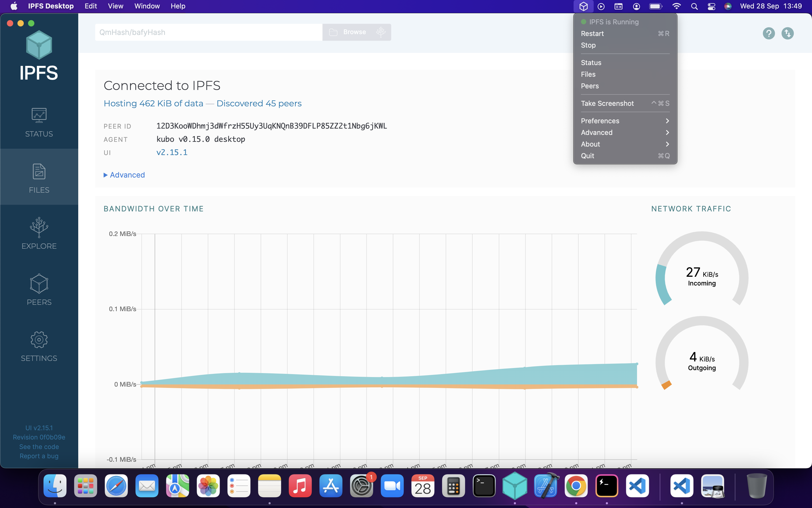
Task: Click the Wi-Fi icon in menu bar
Action: click(676, 6)
